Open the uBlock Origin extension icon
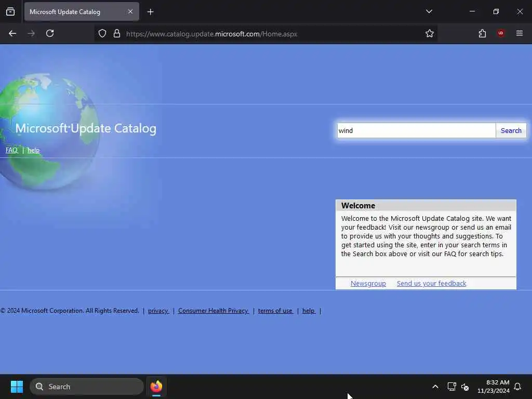The height and width of the screenshot is (399, 532). (x=501, y=33)
